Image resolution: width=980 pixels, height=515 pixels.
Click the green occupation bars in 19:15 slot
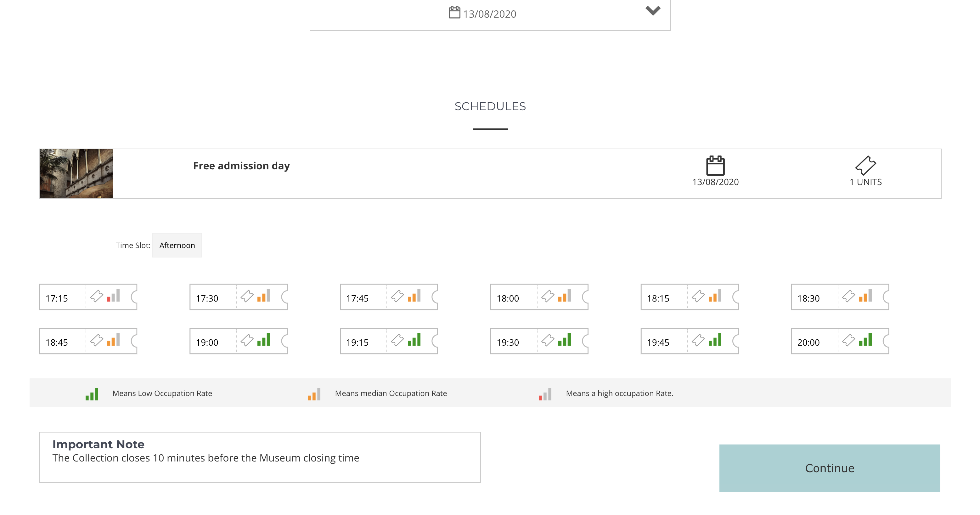414,340
